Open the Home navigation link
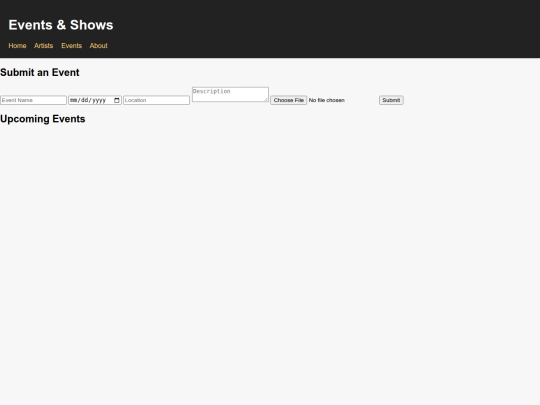The image size is (540, 405). (17, 45)
